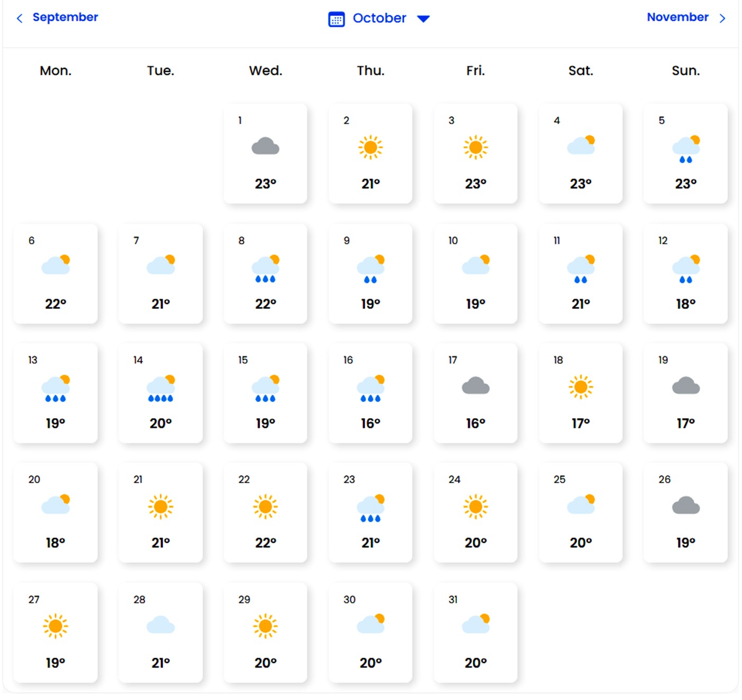The image size is (742, 700).
Task: Select the October 23 forecast card
Action: click(370, 512)
